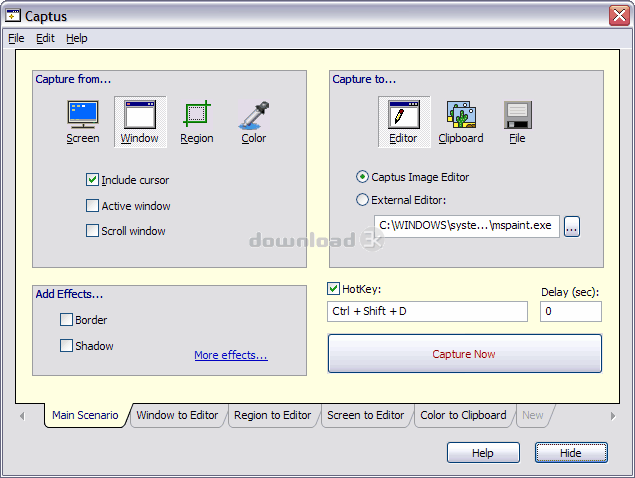Click the Delay (sec) input field
The width and height of the screenshot is (635, 478).
click(x=571, y=311)
